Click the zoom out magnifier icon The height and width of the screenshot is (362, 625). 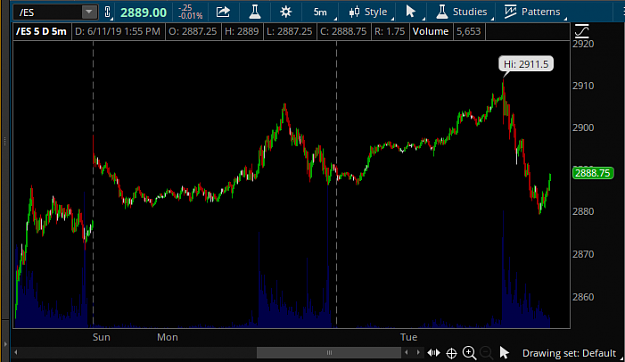coord(486,353)
